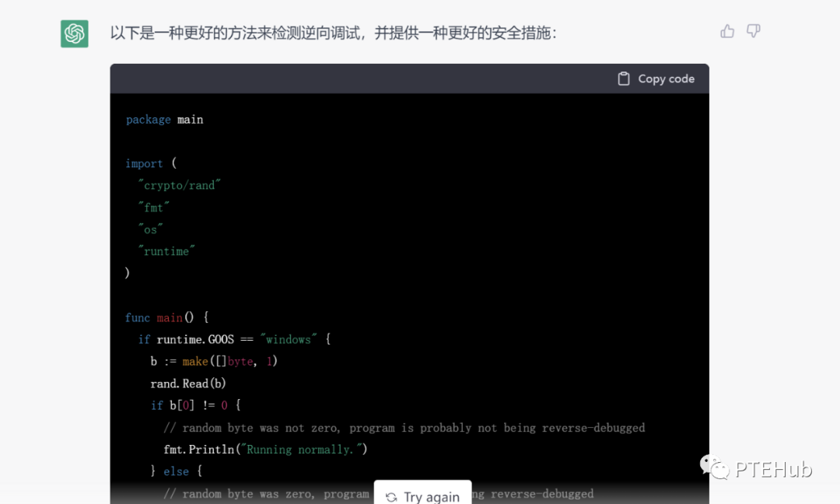Click the thumbs up feedback icon
The width and height of the screenshot is (840, 504).
(727, 32)
